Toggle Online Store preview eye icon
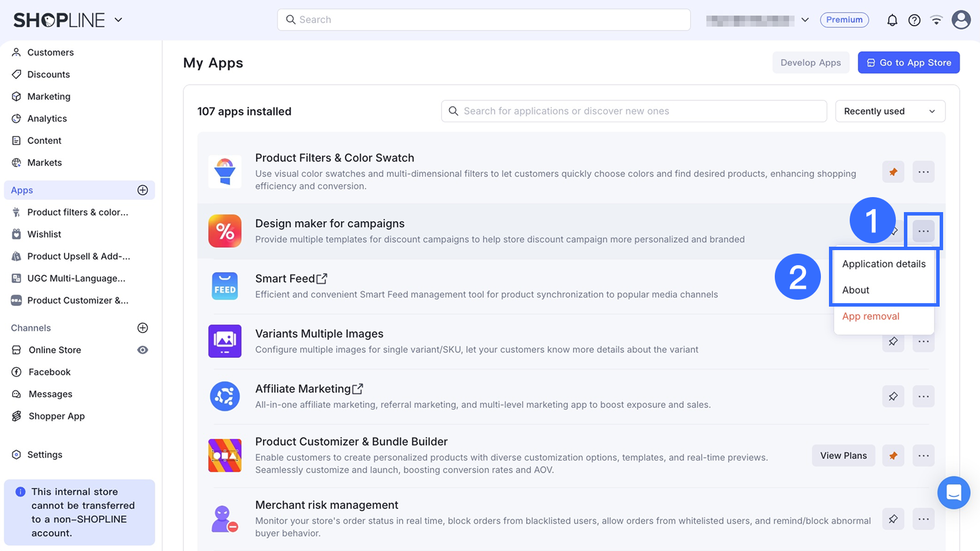Screen dimensions: 980x551 coord(142,350)
